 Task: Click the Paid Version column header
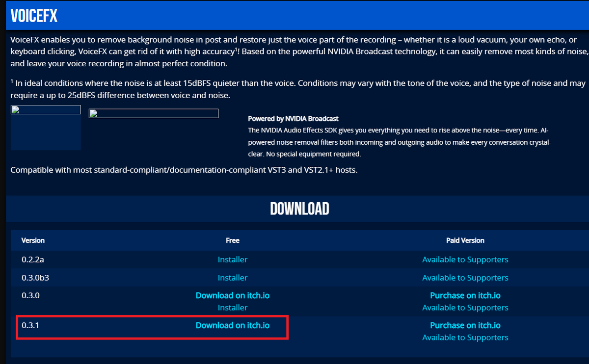465,240
